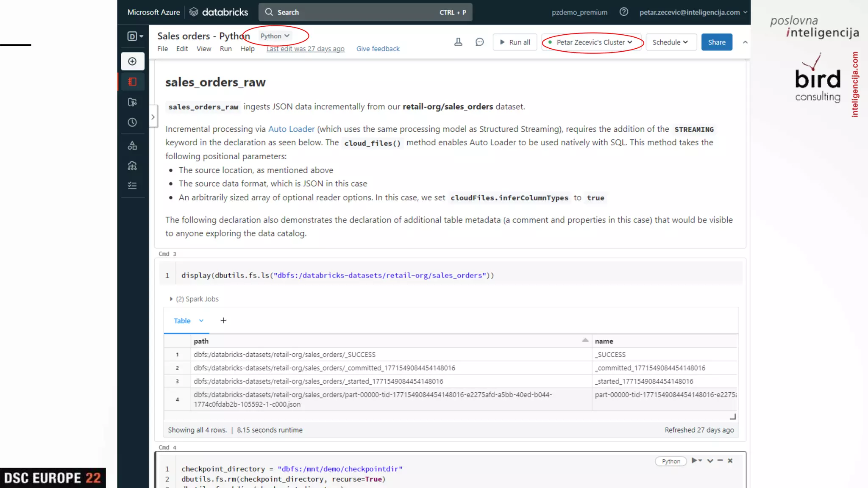Open the Python language dropdown beside title
The height and width of the screenshot is (488, 868).
pyautogui.click(x=275, y=36)
